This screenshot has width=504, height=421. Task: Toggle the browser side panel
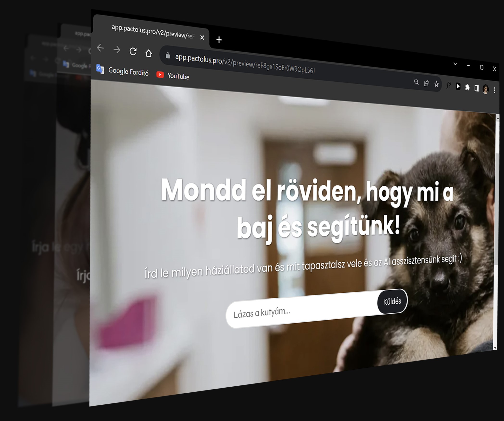click(476, 88)
